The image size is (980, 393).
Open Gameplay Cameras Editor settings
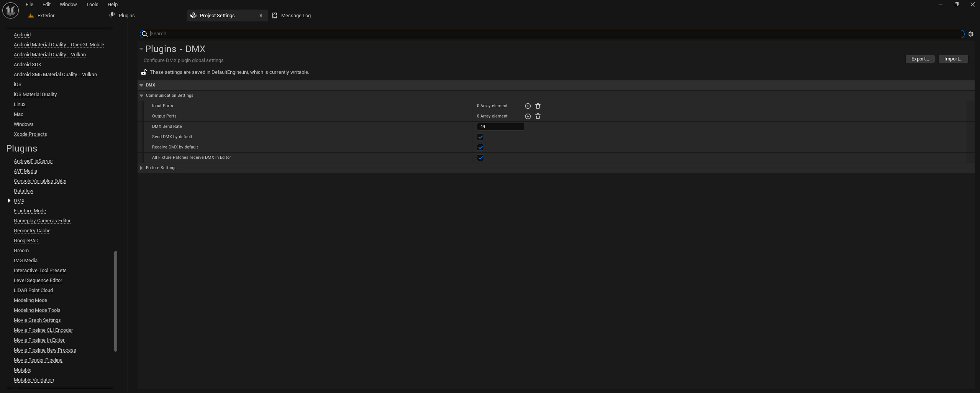click(x=42, y=221)
